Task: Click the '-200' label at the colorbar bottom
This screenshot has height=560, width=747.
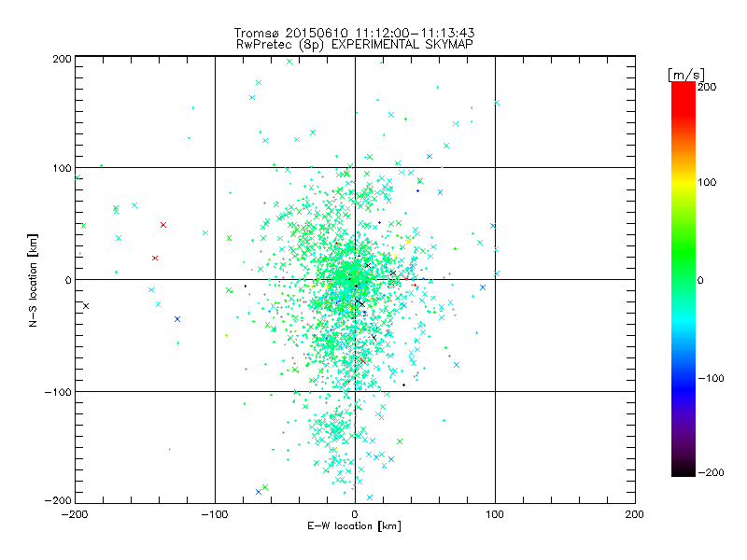Action: 711,472
